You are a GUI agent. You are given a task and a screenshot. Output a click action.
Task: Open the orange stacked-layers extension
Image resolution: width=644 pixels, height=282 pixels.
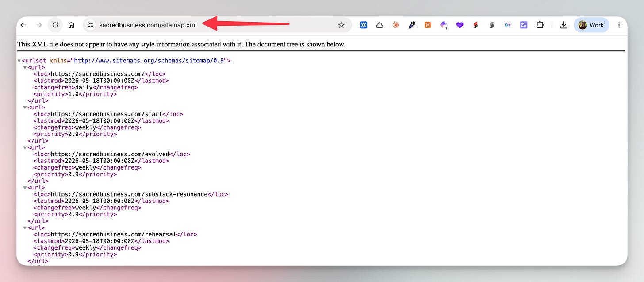pos(427,25)
